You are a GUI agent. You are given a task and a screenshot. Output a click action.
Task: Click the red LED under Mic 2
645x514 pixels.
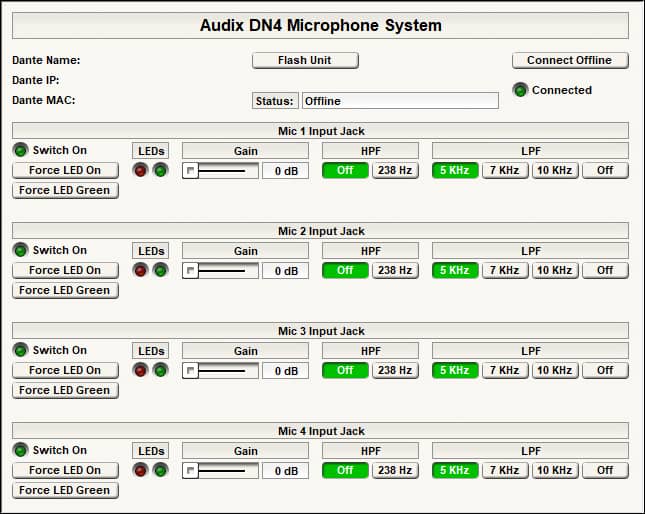point(140,270)
